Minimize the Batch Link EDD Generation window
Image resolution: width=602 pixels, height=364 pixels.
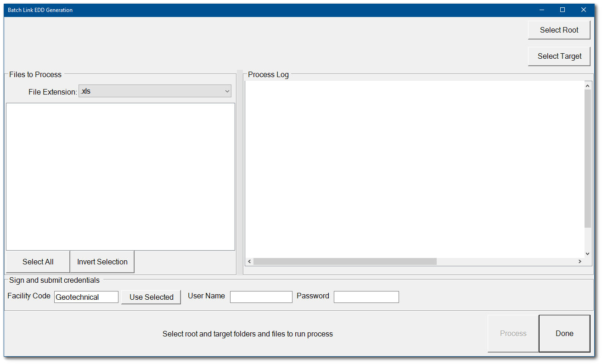[x=542, y=9]
